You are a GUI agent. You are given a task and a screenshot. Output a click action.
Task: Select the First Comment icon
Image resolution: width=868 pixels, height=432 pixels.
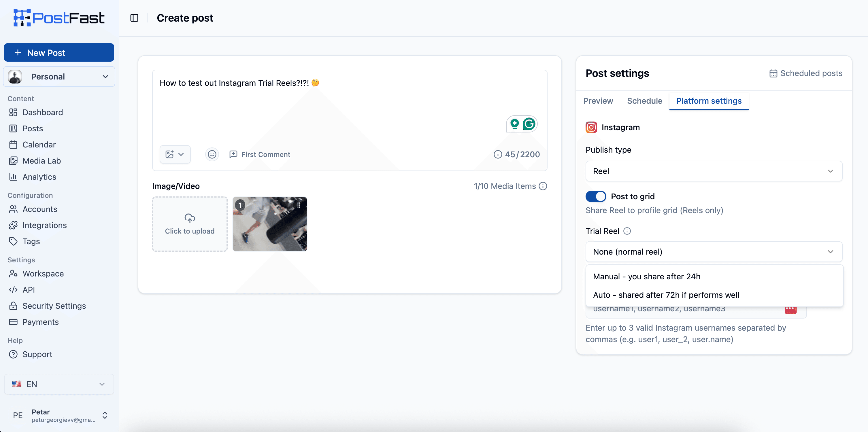point(233,154)
